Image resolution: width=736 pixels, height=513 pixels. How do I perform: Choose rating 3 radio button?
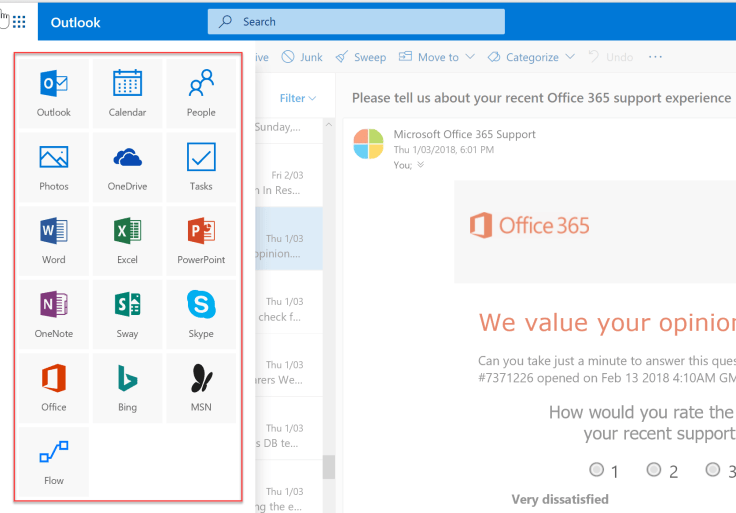[712, 469]
